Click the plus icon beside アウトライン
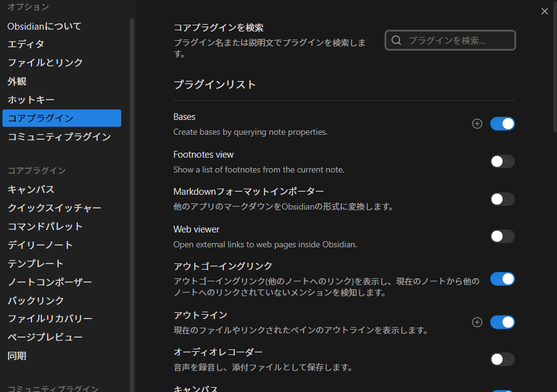Viewport: 557px width, 392px height. click(477, 322)
